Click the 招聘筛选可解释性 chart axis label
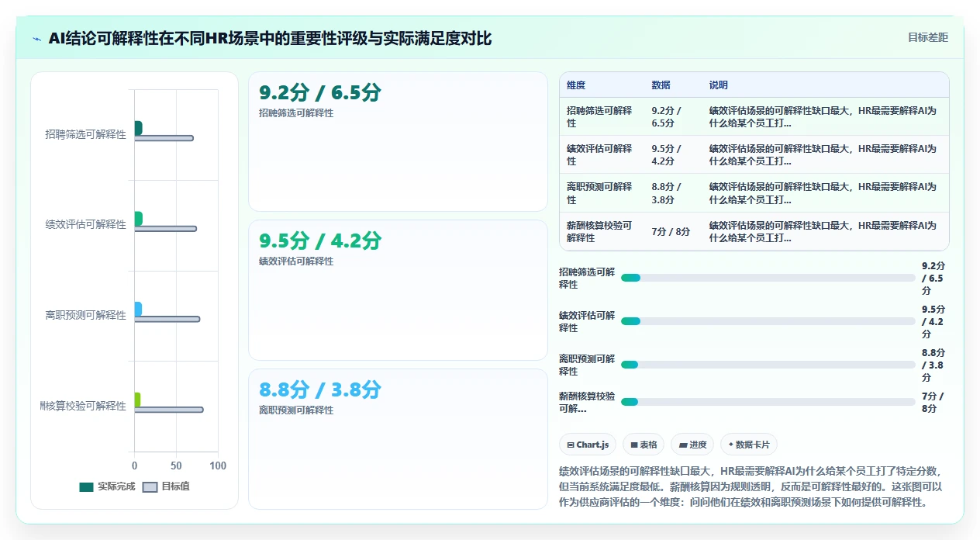This screenshot has height=540, width=980. tap(85, 134)
